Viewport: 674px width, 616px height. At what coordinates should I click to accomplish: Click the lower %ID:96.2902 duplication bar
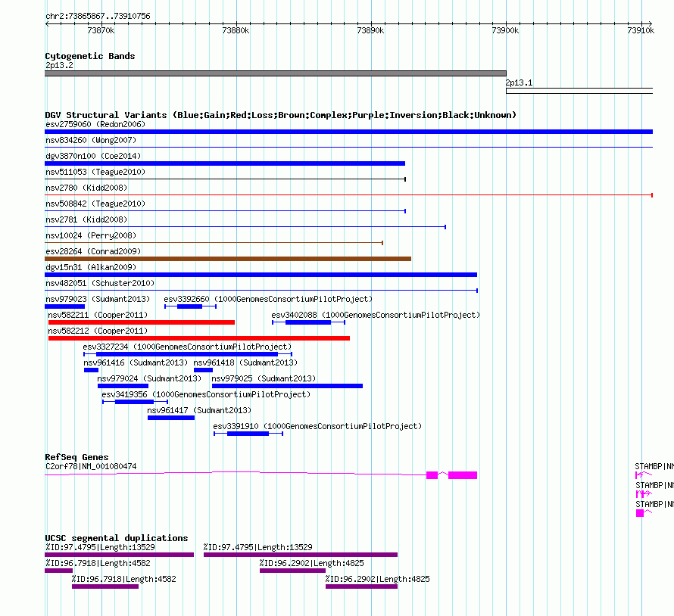pyautogui.click(x=361, y=586)
